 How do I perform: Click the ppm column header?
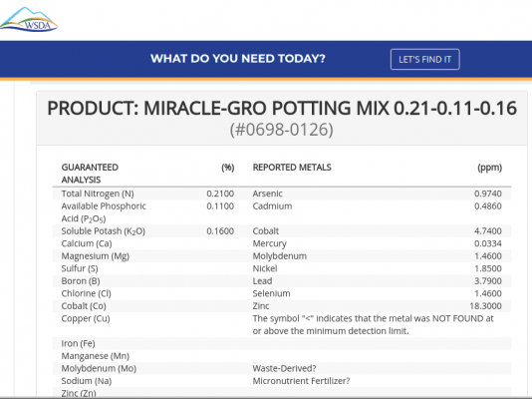[489, 168]
